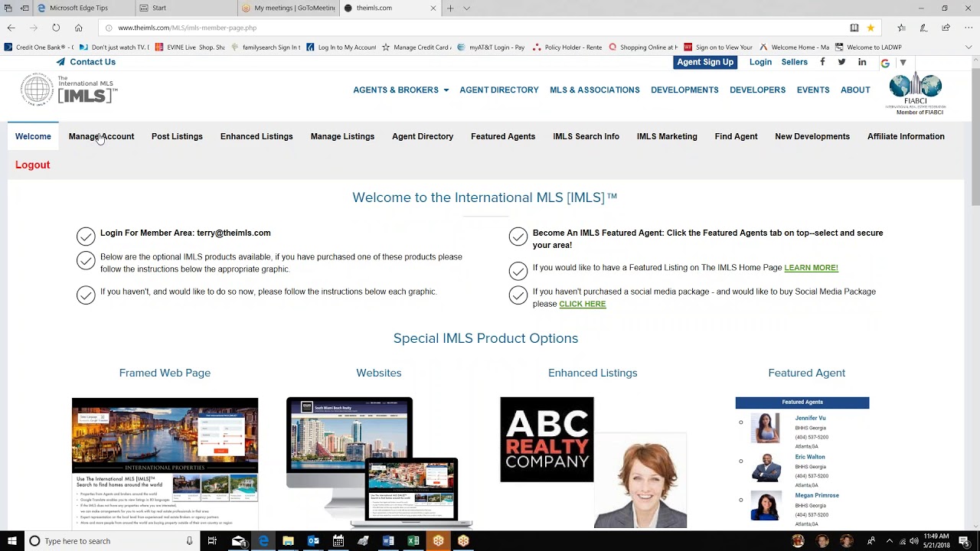Click the Framed Web Page Venice thumbnail
980x551 pixels.
165,463
